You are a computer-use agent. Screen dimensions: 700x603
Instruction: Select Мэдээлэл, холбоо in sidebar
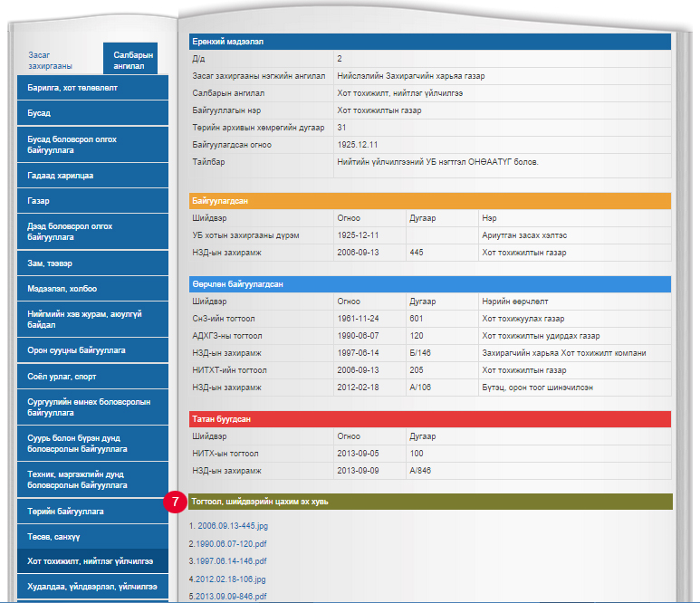(x=62, y=288)
